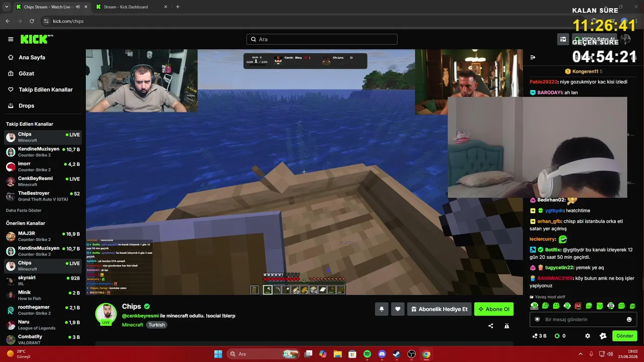View site information for kick.com

[46, 21]
